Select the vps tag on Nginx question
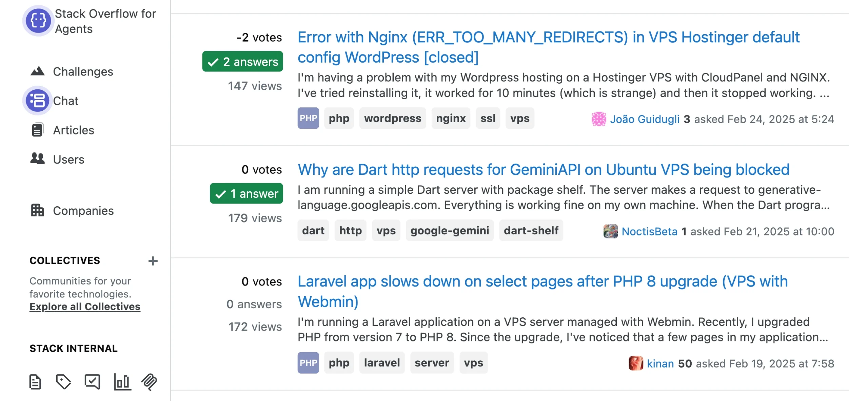Viewport: 868px width, 401px height. pos(520,118)
